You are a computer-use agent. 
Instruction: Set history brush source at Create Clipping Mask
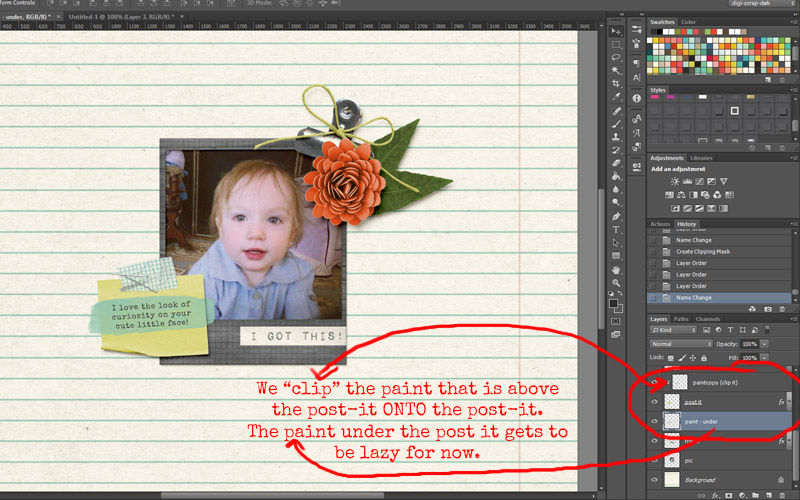[x=653, y=252]
